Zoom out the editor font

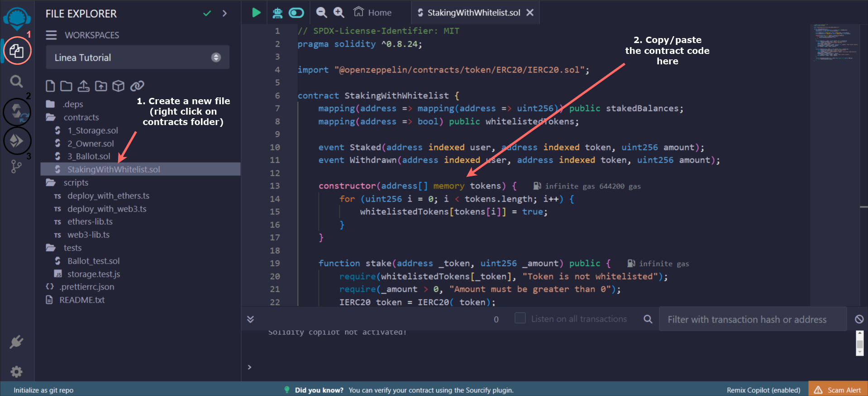pos(321,13)
